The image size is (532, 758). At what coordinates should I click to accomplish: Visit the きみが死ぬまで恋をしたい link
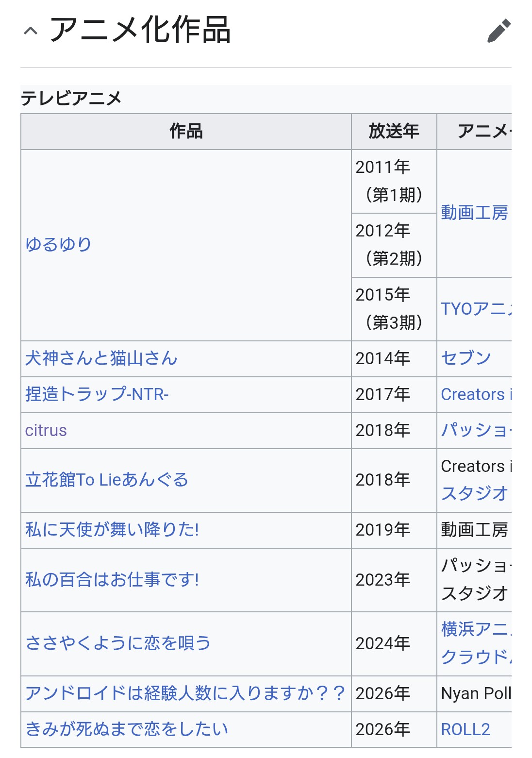tap(127, 729)
